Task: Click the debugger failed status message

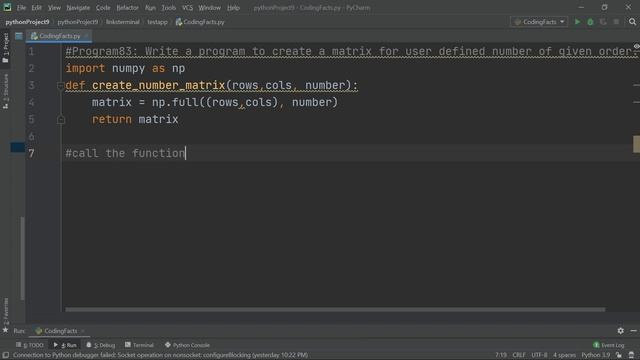Action: pyautogui.click(x=160, y=356)
